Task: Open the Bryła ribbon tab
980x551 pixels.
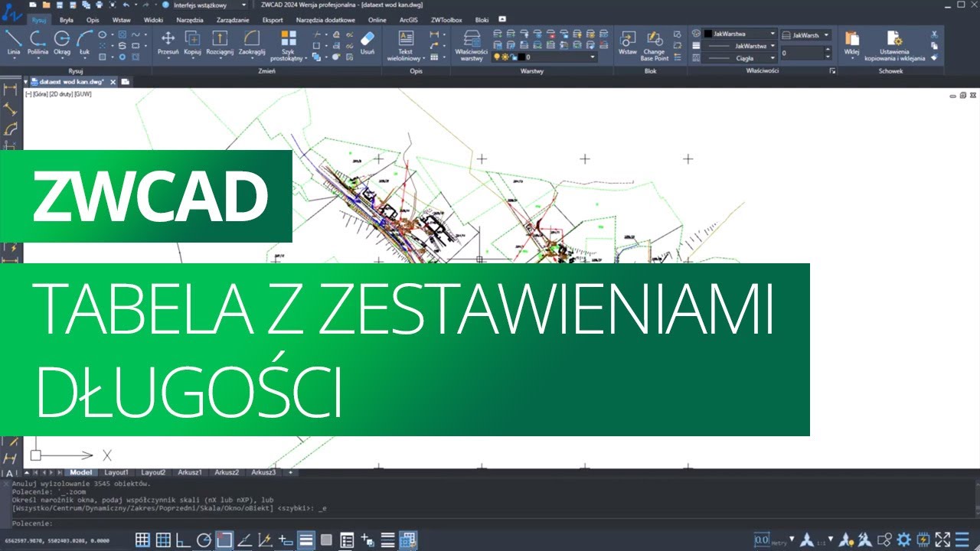Action: [x=67, y=20]
